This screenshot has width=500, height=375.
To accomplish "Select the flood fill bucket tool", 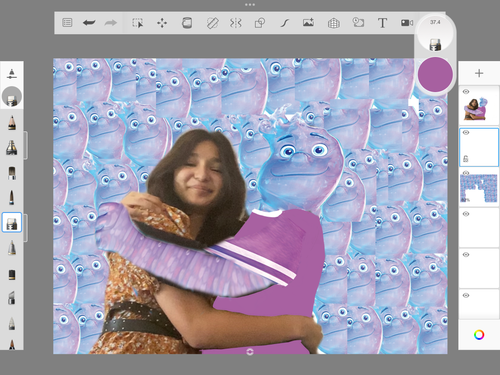I will coord(187,23).
